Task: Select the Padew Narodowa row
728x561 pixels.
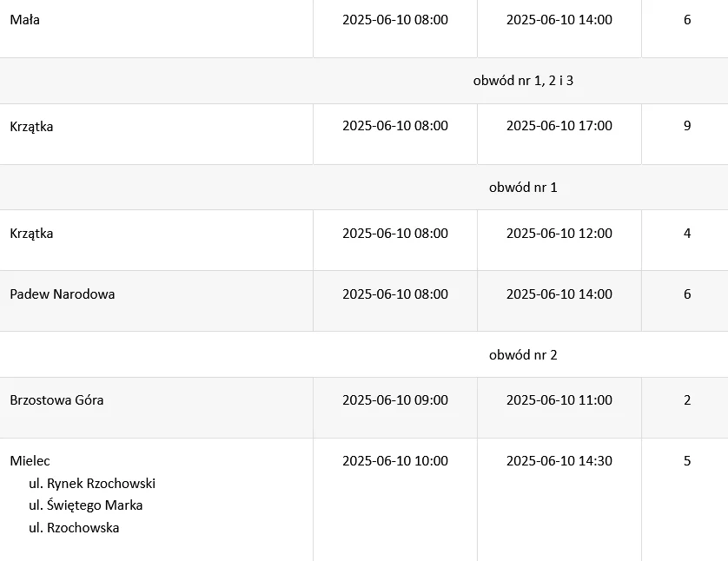Action: pyautogui.click(x=364, y=300)
